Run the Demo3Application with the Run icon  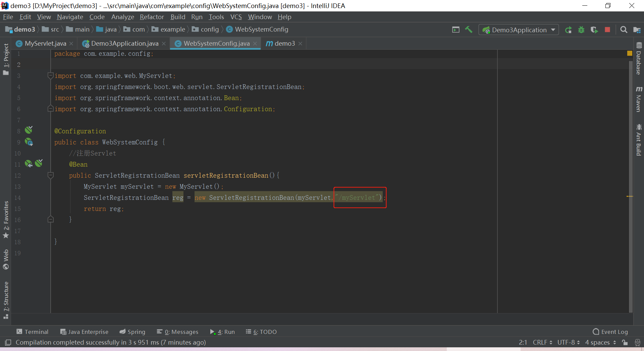point(569,30)
